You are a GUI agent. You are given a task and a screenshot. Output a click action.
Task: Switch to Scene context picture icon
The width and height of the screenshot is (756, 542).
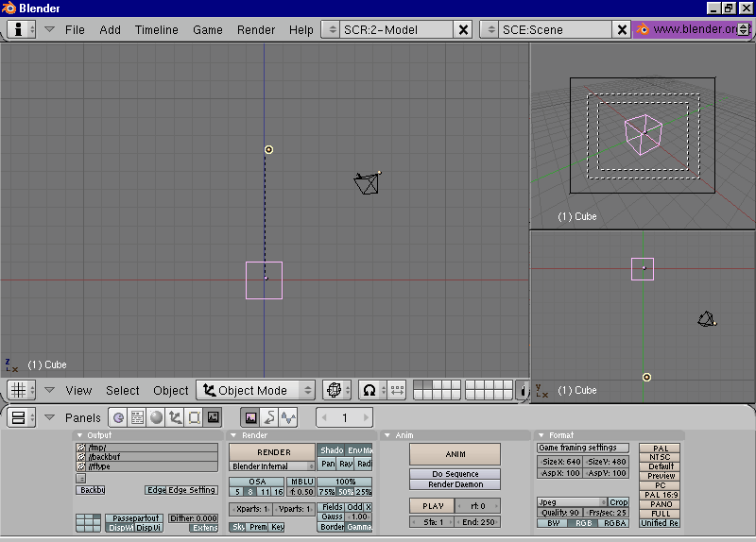pyautogui.click(x=213, y=417)
